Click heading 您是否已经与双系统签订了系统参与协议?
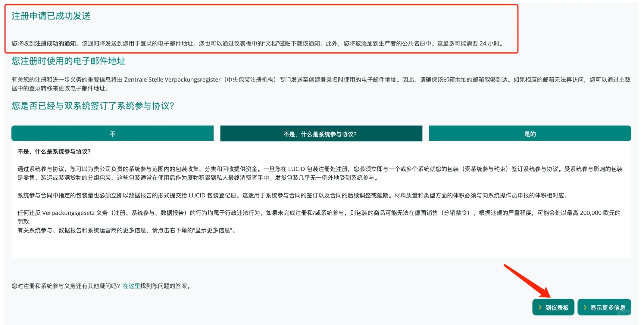Viewport: 644px width, 325px height. [x=93, y=106]
